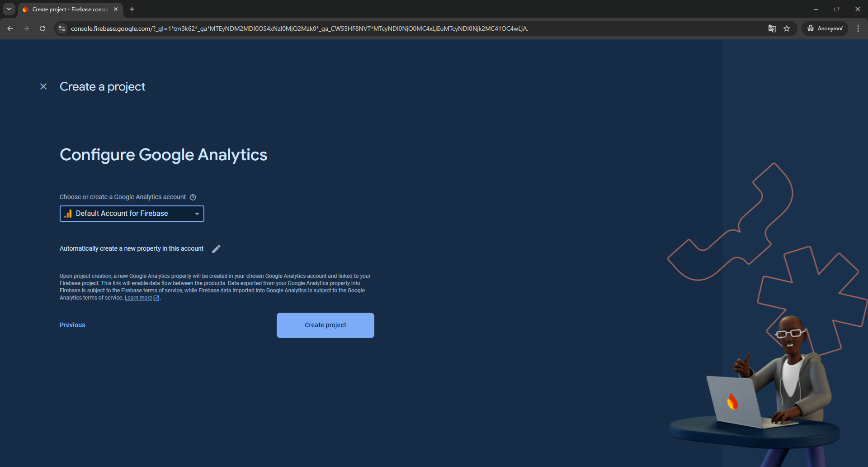
Task: Click the browser forward arrow
Action: pyautogui.click(x=26, y=29)
